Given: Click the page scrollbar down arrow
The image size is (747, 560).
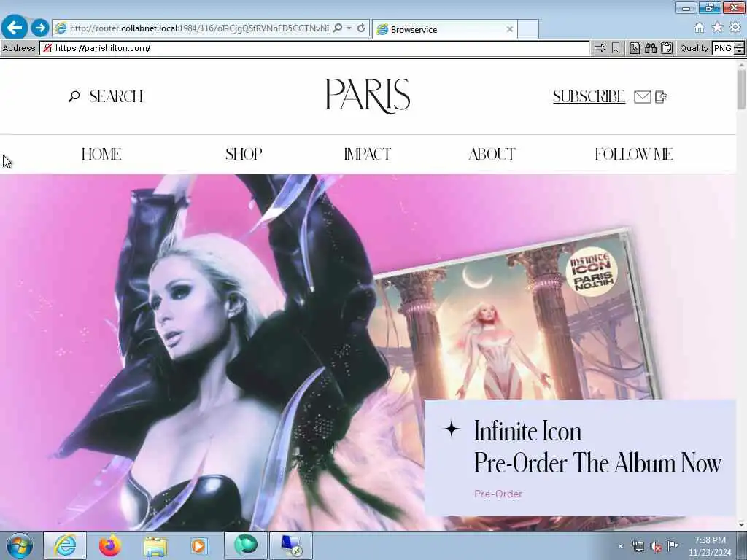Looking at the screenshot, I should (x=741, y=525).
